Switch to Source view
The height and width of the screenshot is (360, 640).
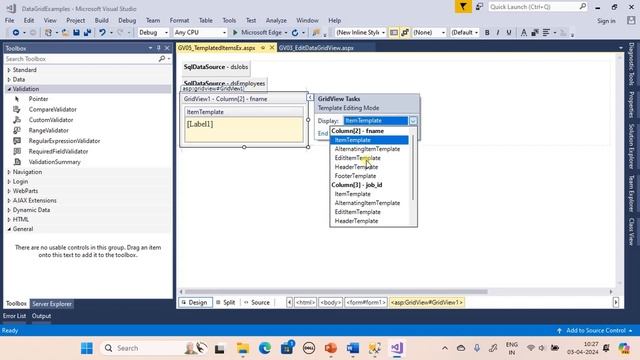(257, 302)
